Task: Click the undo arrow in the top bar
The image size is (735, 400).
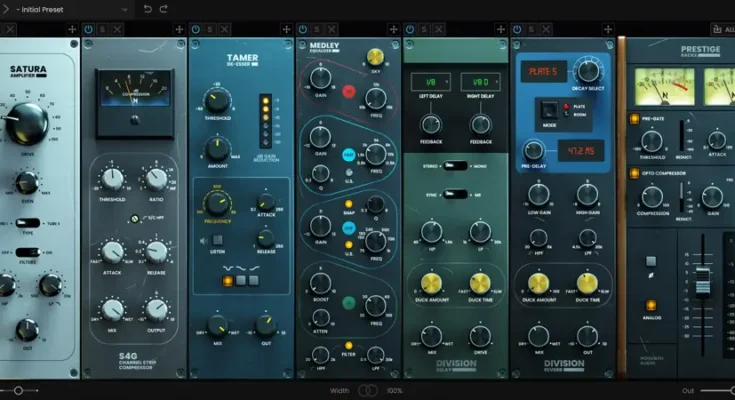Action: pyautogui.click(x=148, y=9)
